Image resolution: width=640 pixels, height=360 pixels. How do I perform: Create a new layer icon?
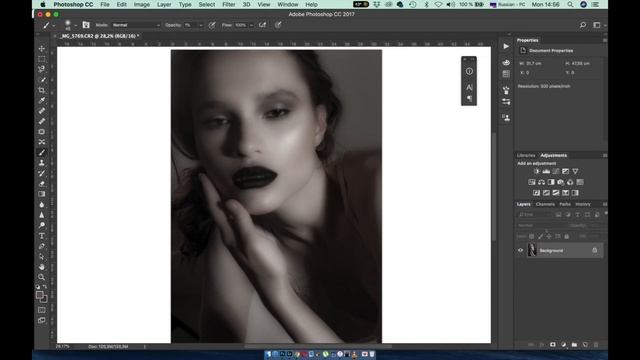click(585, 345)
